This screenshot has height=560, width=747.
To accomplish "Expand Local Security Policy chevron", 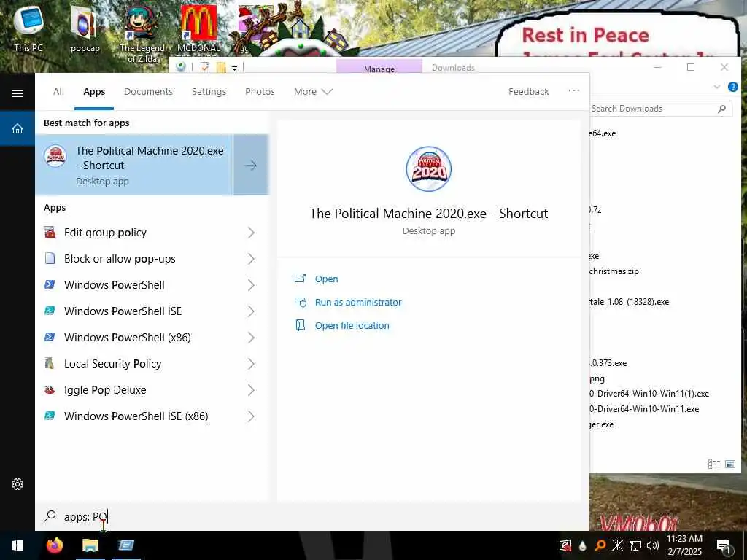I will (251, 363).
